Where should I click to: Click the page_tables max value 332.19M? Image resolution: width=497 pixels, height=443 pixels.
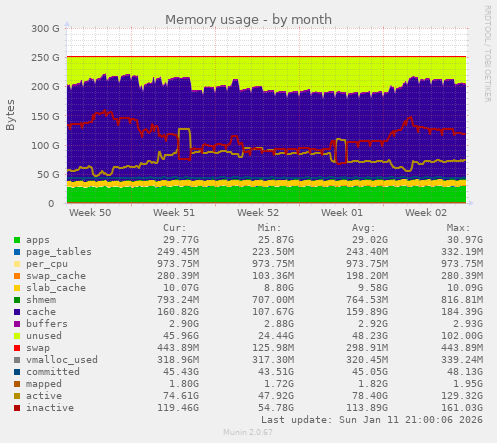(x=462, y=252)
